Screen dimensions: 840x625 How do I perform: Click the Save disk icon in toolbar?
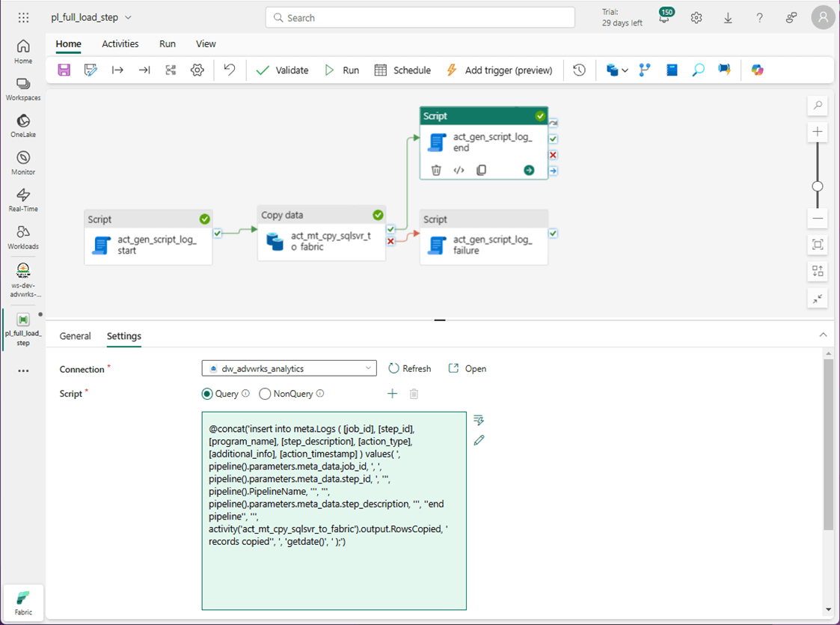64,70
